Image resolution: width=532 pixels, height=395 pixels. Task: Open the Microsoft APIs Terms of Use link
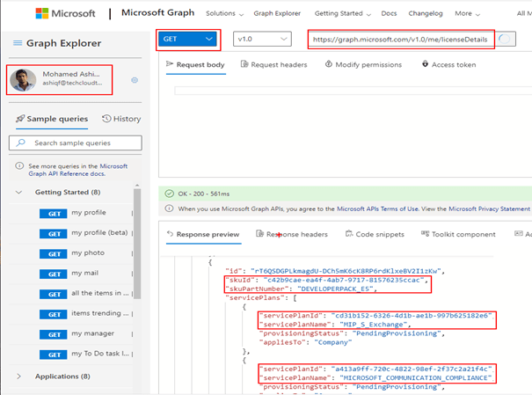[x=356, y=209]
